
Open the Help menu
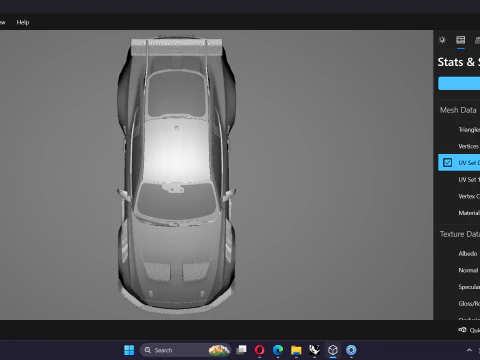(x=23, y=22)
